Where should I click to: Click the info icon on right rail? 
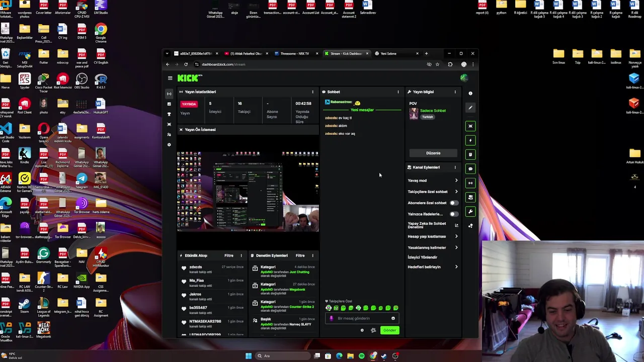point(470,93)
